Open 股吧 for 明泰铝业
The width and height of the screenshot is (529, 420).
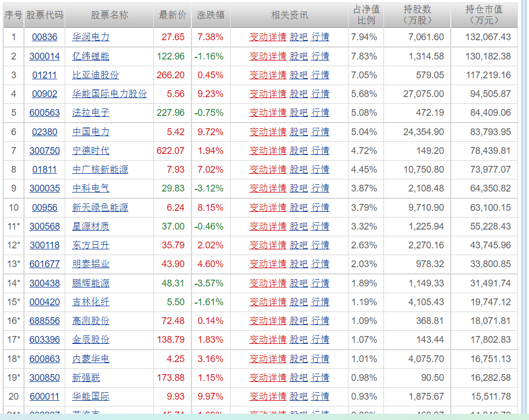coord(298,264)
